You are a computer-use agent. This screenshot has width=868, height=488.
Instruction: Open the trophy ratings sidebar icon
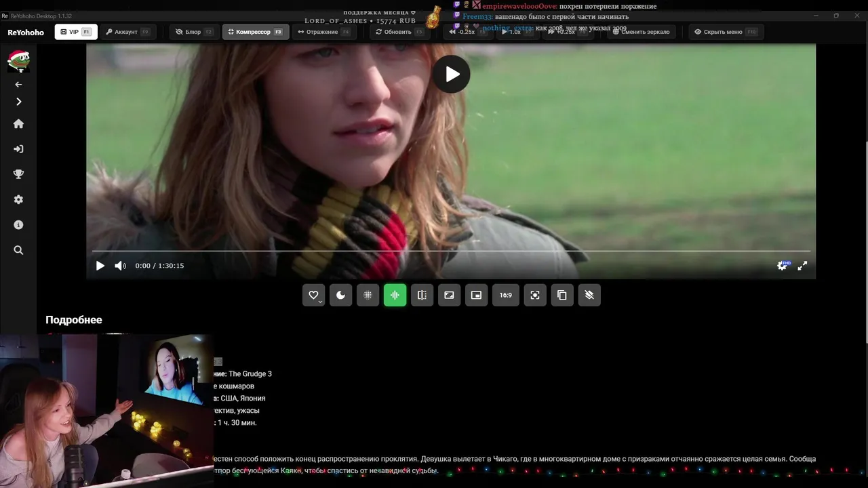tap(18, 174)
